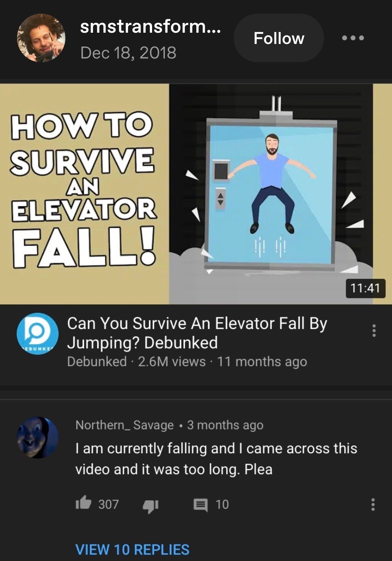Tap the smstransform username
Image resolution: width=392 pixels, height=561 pixels.
click(150, 26)
